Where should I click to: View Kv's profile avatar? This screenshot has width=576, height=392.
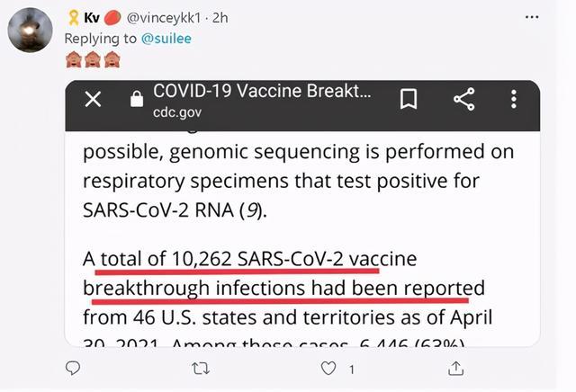(x=31, y=28)
